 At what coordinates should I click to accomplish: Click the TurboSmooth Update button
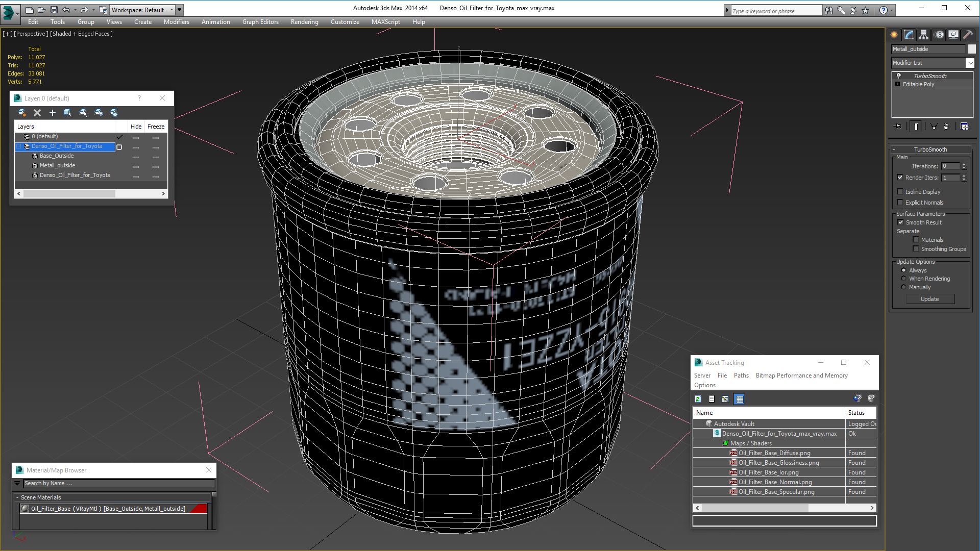click(x=930, y=299)
